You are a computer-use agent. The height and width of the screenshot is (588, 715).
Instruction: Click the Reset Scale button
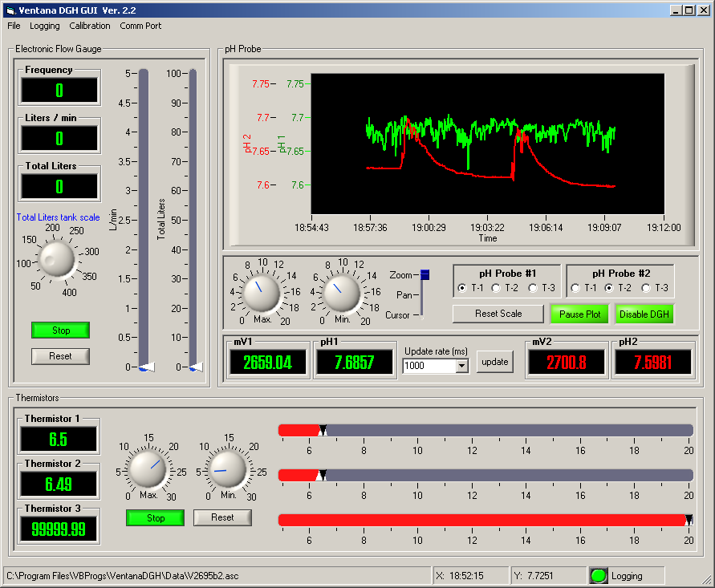tap(498, 314)
